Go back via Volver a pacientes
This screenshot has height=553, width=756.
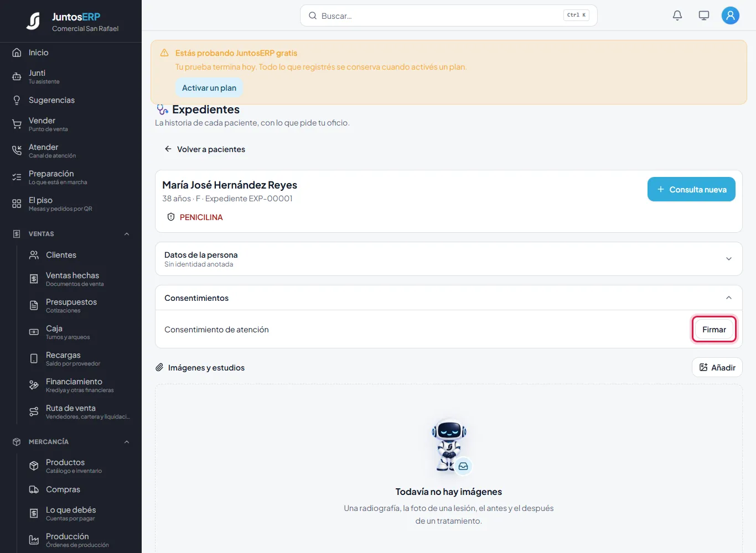pos(205,149)
